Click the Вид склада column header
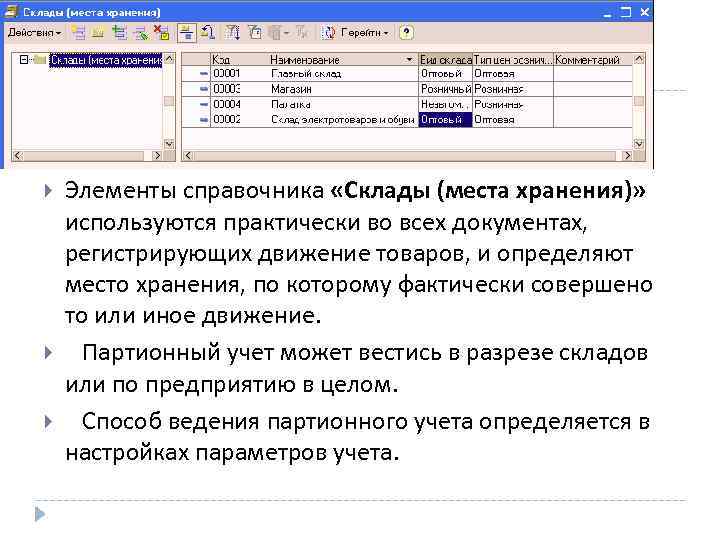720x540 pixels. tap(445, 60)
